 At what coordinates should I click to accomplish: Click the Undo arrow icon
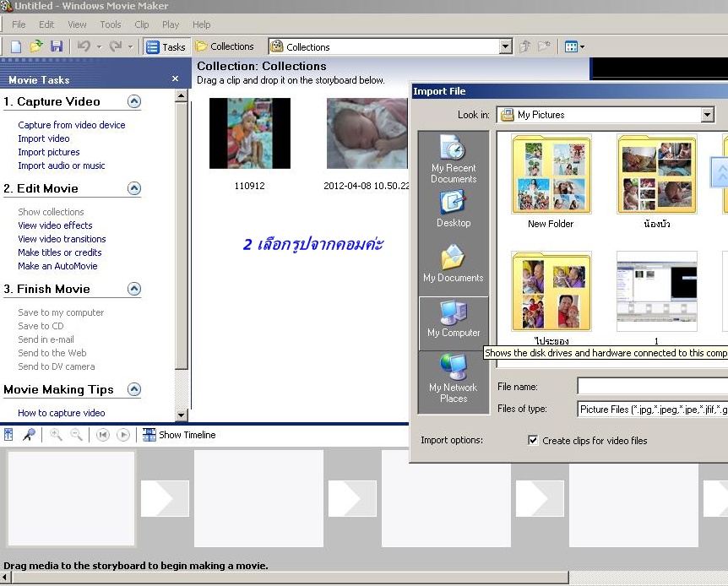pyautogui.click(x=84, y=46)
